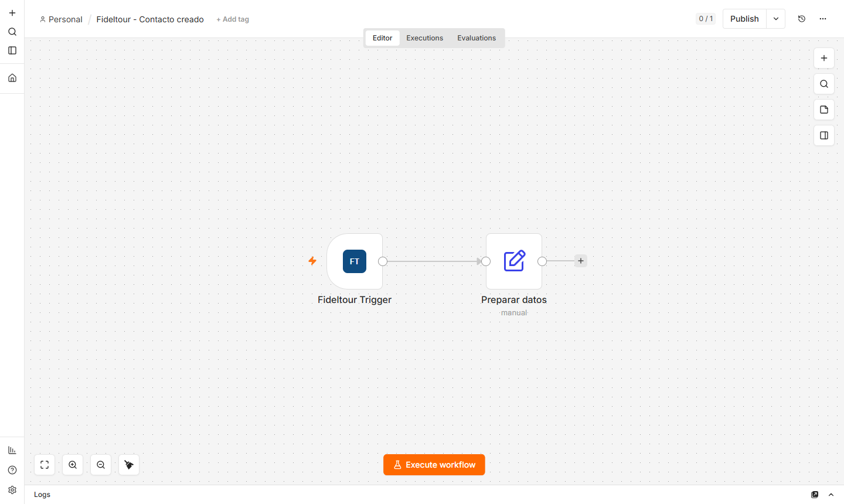Image resolution: width=844 pixels, height=504 pixels.
Task: Click the zoom to fit canvas icon
Action: 45,465
